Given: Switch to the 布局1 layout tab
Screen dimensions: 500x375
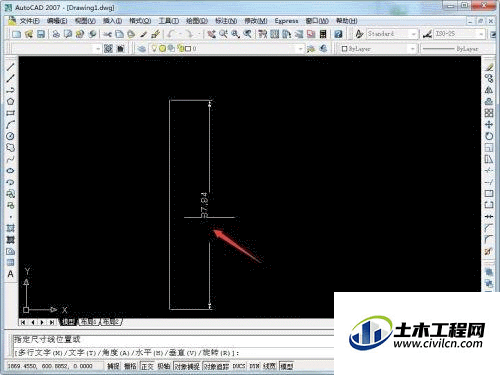Looking at the screenshot, I should [89, 322].
